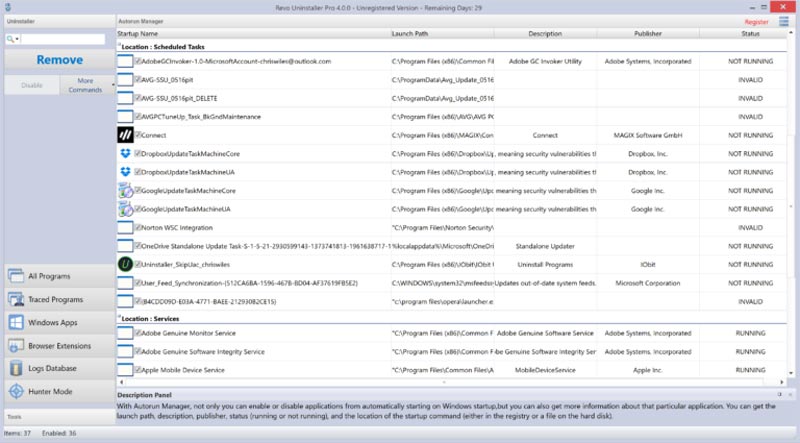Viewport: 800px width, 443px height.
Task: Disable the DropboxUpdateTaskMachineCore checkbox
Action: [x=138, y=153]
